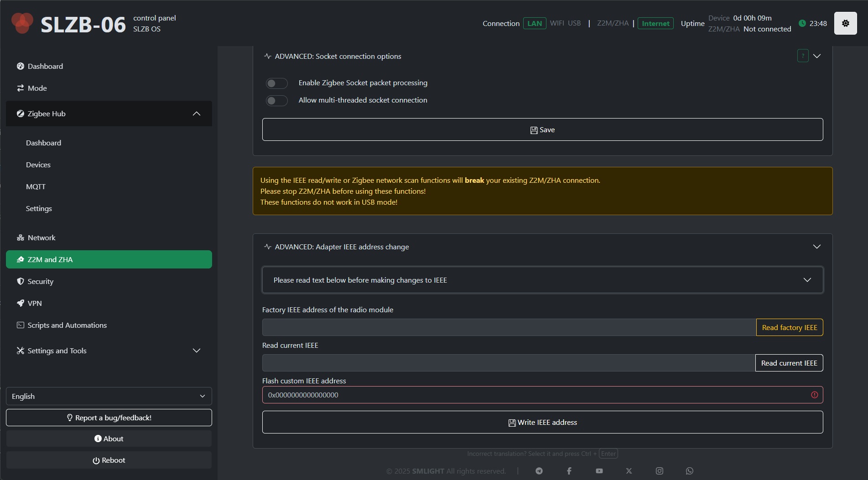This screenshot has width=868, height=480.
Task: Click the settings gear icon in header
Action: 845,23
